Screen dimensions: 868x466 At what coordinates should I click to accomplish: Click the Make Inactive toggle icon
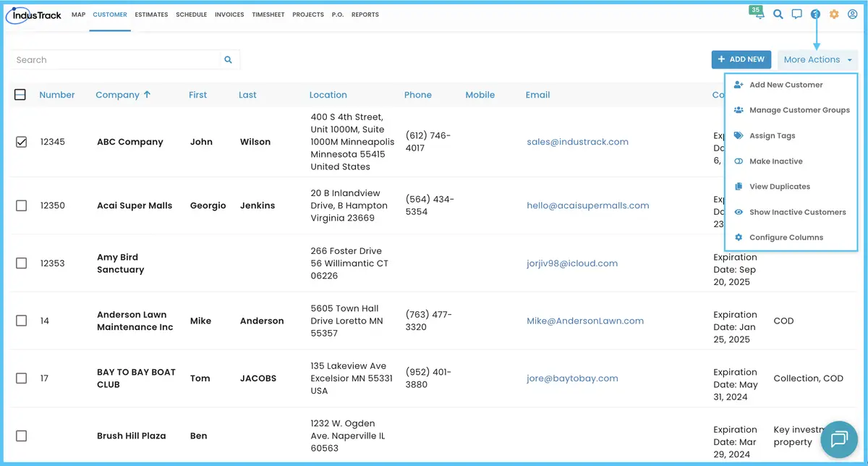tap(739, 161)
